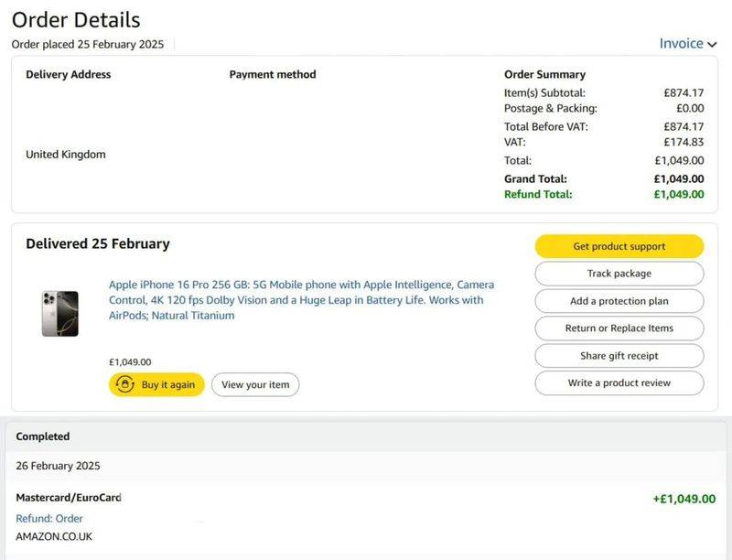This screenshot has height=560, width=732.
Task: Click the Payment method heading
Action: click(273, 75)
